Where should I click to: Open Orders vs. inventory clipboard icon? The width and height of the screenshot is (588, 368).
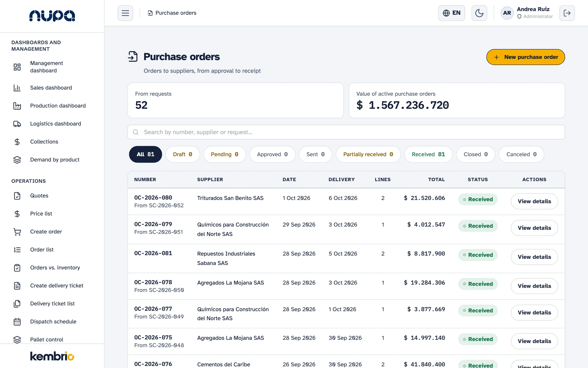pos(17,268)
